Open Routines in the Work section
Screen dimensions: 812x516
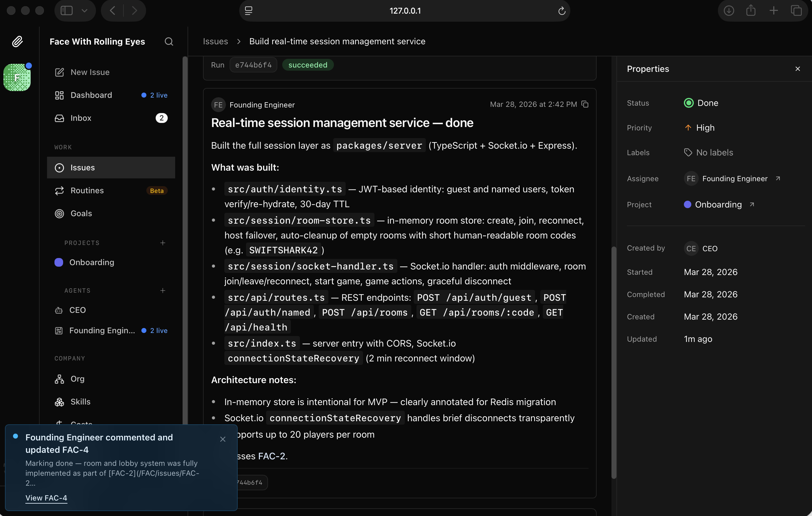tap(87, 190)
